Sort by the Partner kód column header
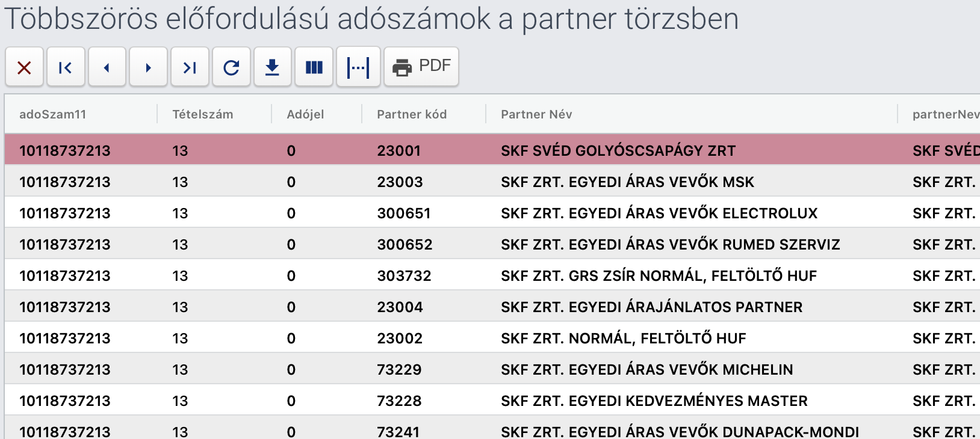The height and width of the screenshot is (439, 980). click(x=412, y=114)
